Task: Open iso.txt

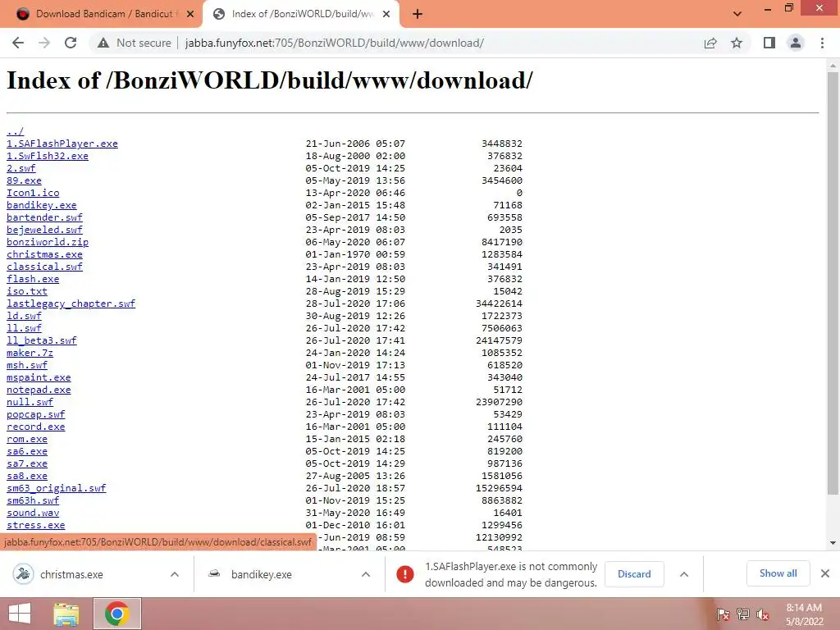Action: coord(27,291)
